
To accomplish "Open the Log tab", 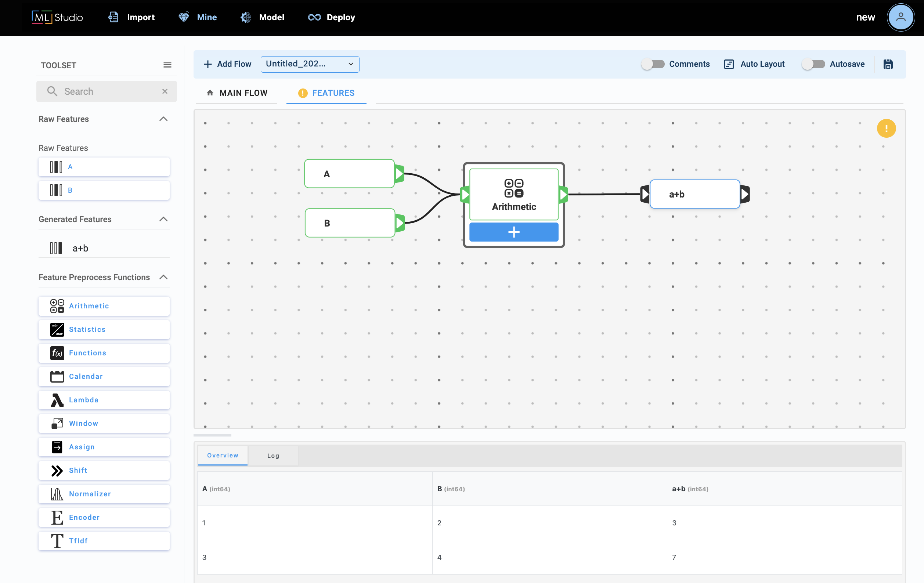I will [273, 456].
